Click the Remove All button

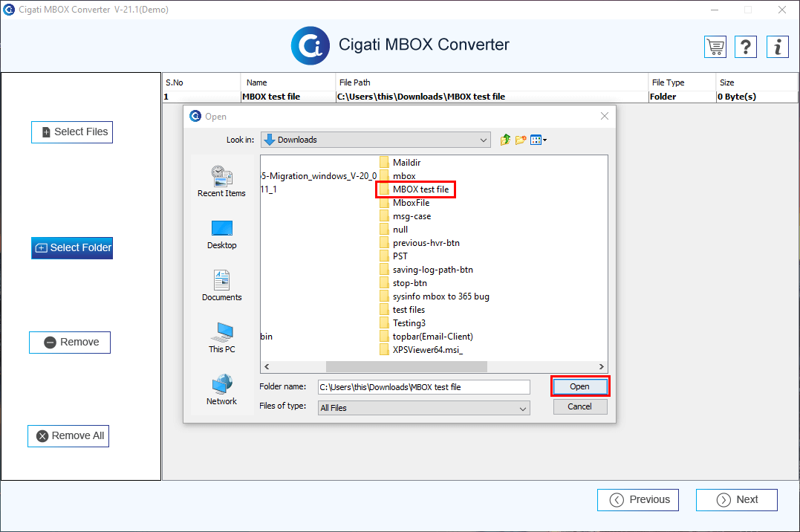point(68,436)
